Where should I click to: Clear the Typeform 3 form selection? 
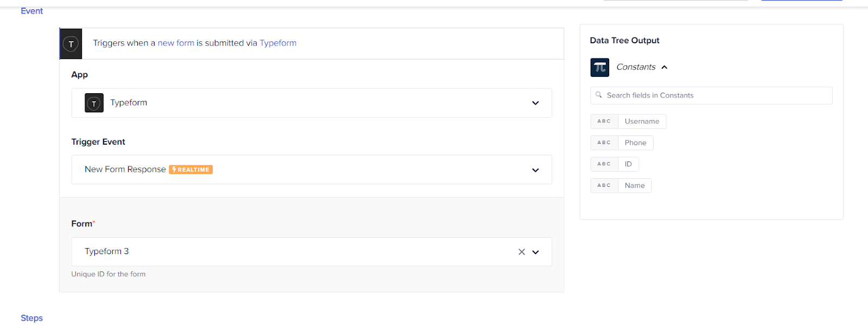coord(521,252)
